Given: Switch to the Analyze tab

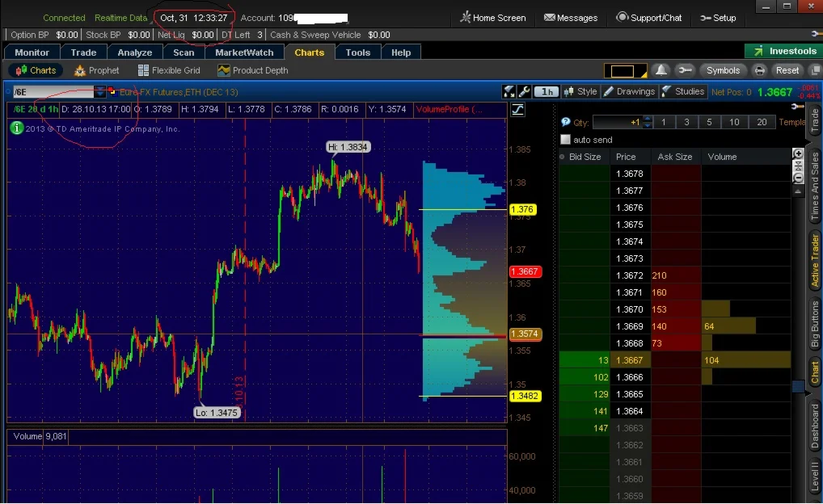Looking at the screenshot, I should click(135, 52).
